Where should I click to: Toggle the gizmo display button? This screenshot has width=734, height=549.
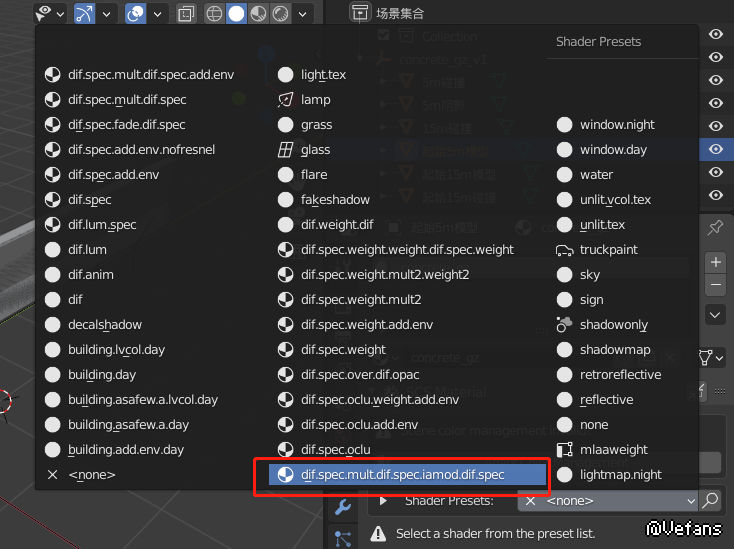tap(85, 14)
